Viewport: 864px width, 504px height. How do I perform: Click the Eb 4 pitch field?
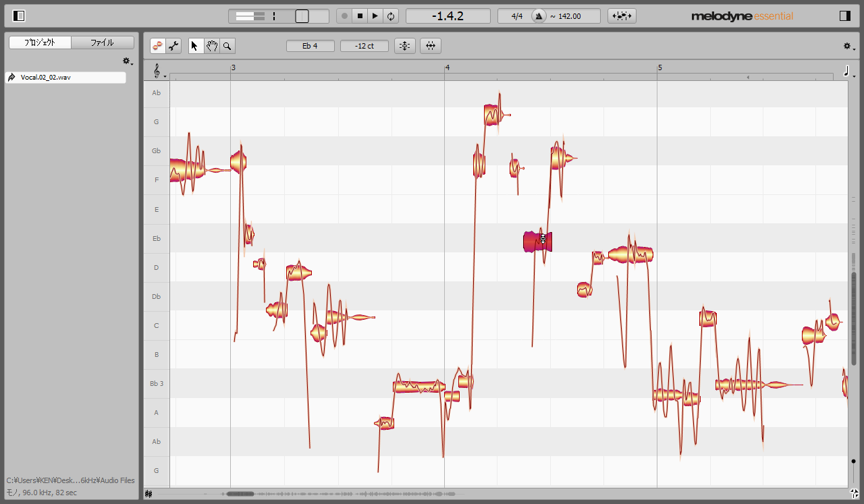310,46
